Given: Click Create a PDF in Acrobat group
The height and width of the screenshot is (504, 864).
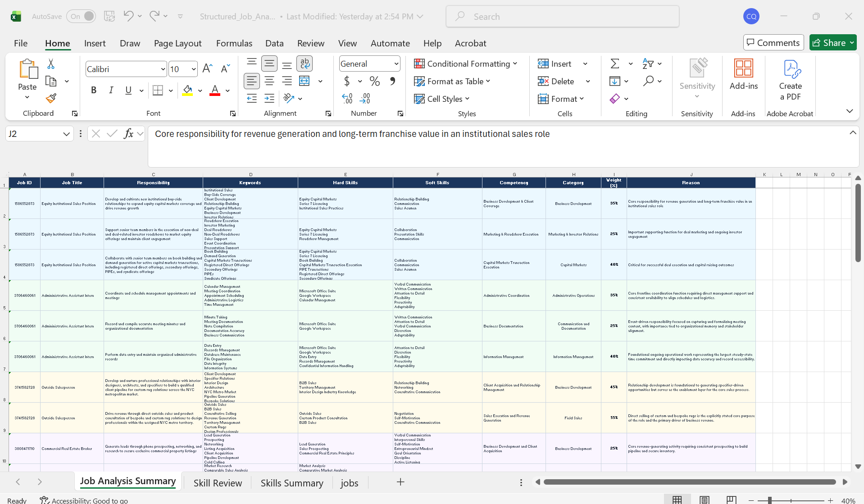Looking at the screenshot, I should click(790, 80).
